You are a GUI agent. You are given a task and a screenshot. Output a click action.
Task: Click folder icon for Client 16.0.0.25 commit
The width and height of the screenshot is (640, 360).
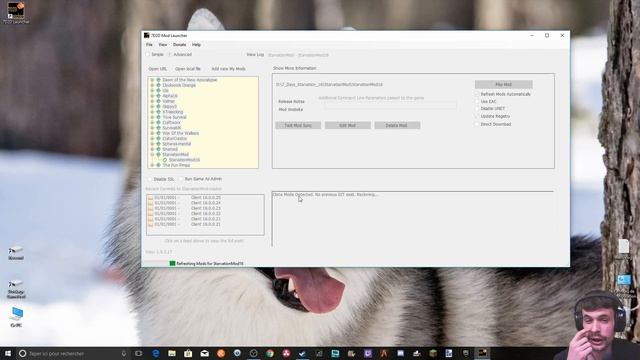click(151, 198)
